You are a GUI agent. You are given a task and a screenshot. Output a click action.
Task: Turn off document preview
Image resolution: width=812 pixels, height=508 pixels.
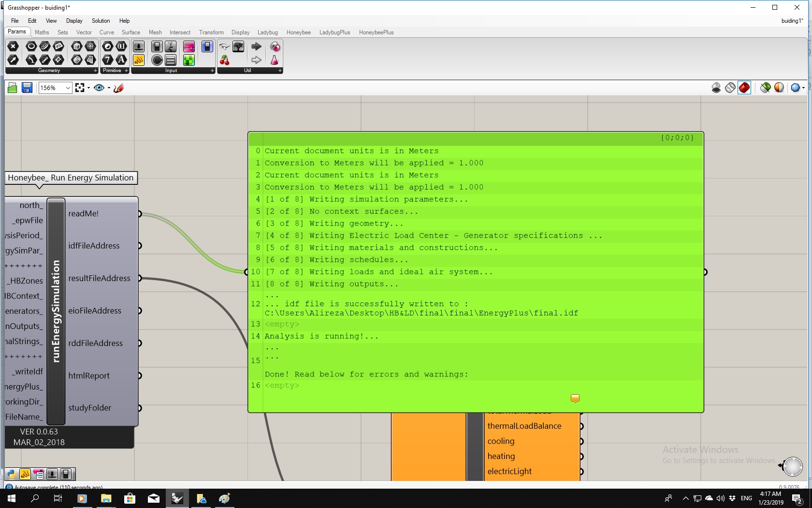coord(716,88)
